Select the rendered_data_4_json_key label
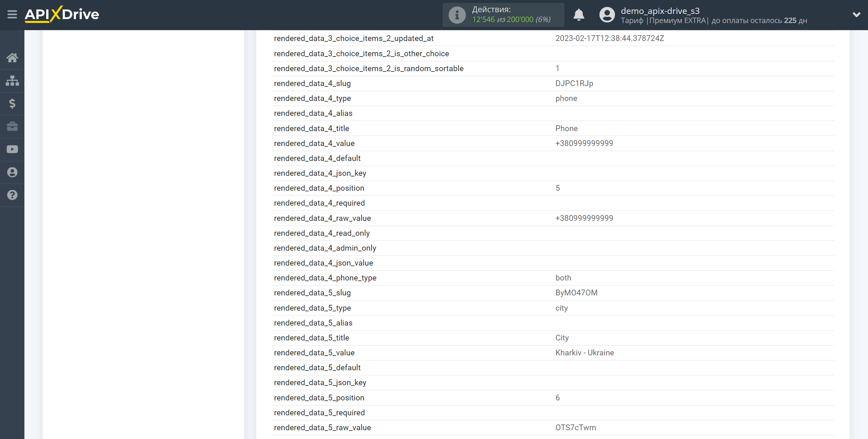The image size is (868, 439). pos(320,173)
